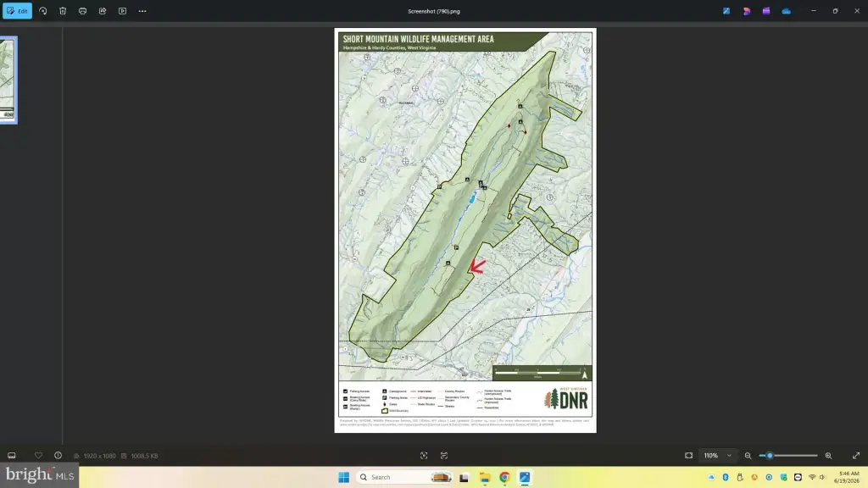
Task: Open the Wi-Fi network tray icon
Action: pyautogui.click(x=812, y=478)
